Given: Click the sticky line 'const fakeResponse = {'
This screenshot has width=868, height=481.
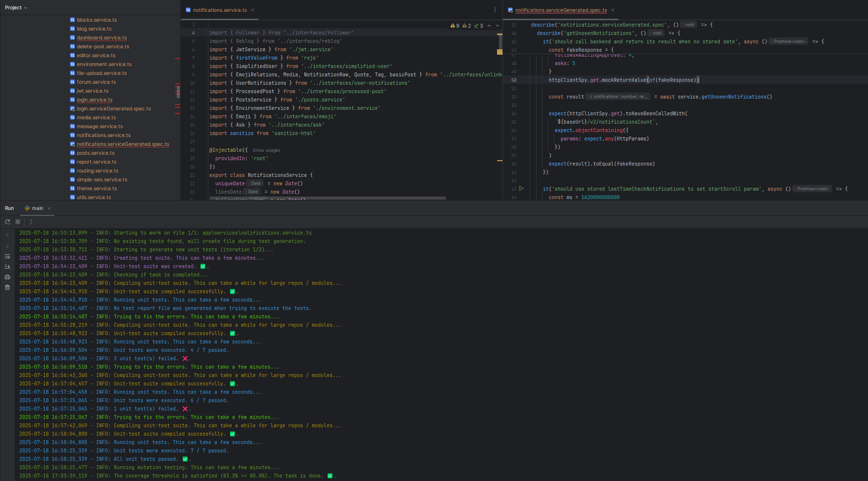Looking at the screenshot, I should [581, 50].
